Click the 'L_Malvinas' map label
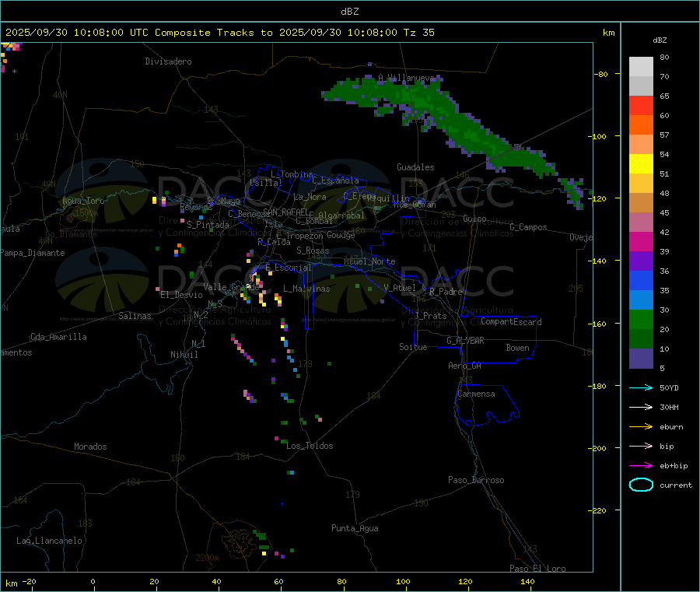Image resolution: width=700 pixels, height=592 pixels. pos(306,289)
